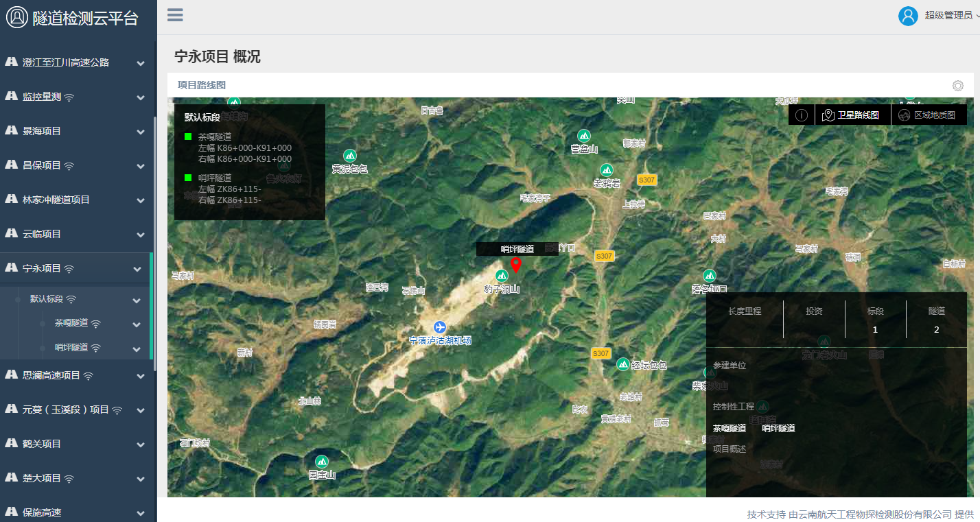The height and width of the screenshot is (522, 980).
Task: Click the 标段 count value 1
Action: [875, 330]
